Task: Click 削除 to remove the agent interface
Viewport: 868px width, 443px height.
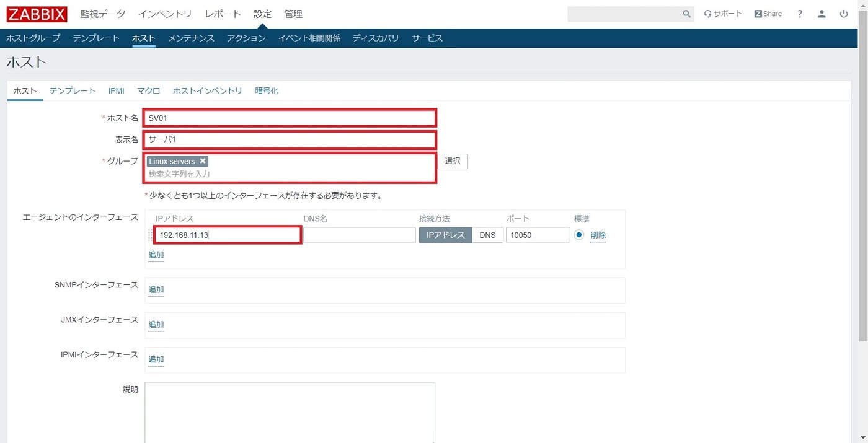Action: pyautogui.click(x=598, y=234)
